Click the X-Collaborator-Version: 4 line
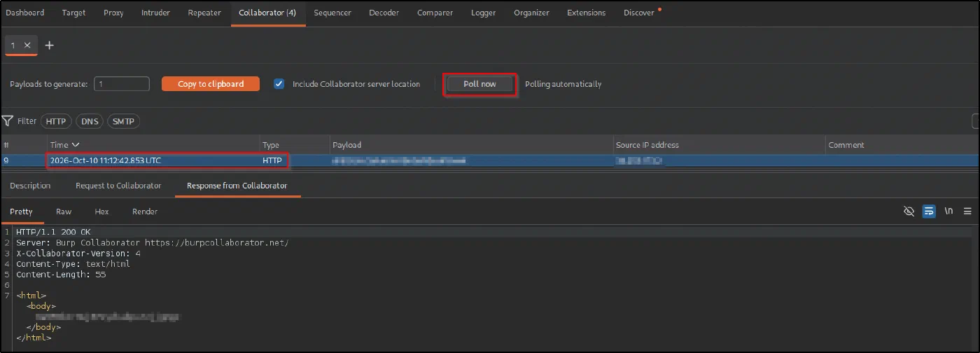 78,253
